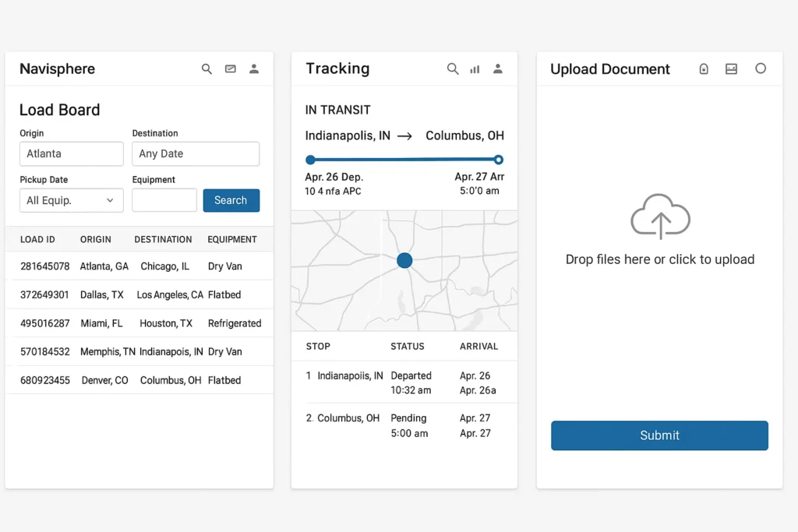
Task: Open search in the Navisphere header
Action: coord(207,69)
